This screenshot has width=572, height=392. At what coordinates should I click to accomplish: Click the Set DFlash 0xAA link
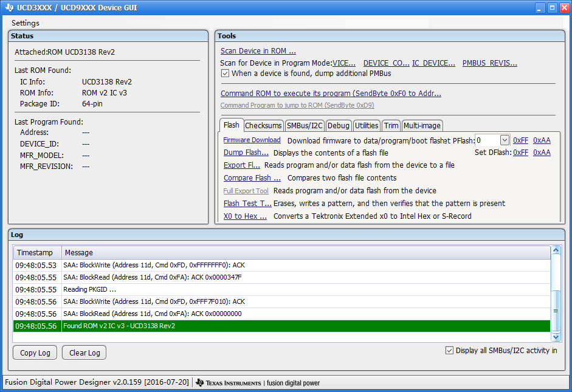(x=542, y=153)
